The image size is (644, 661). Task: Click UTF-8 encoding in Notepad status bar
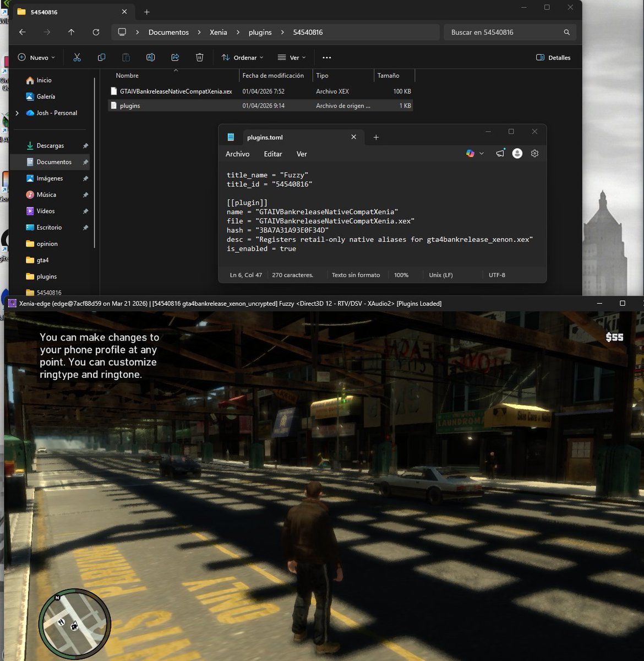point(497,275)
